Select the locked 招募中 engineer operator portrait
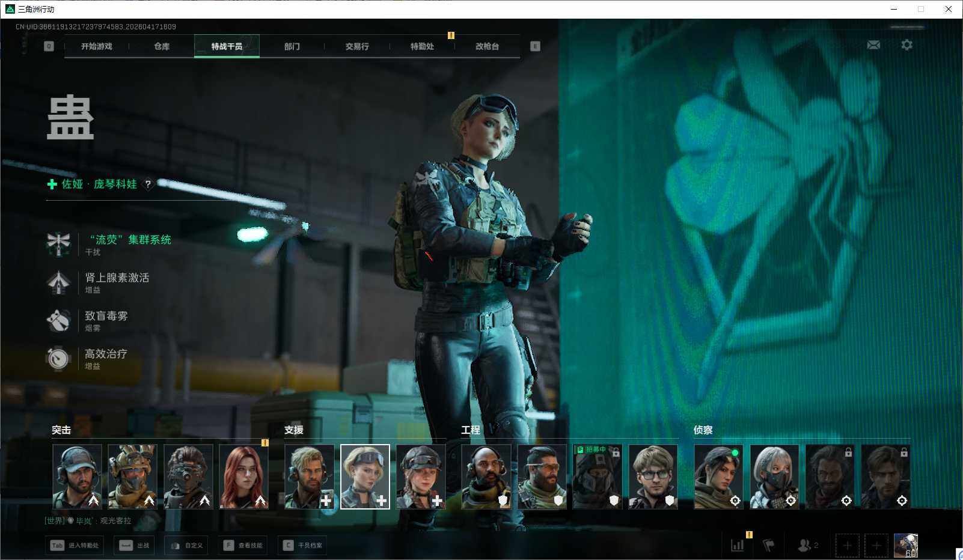The image size is (963, 560). point(598,476)
